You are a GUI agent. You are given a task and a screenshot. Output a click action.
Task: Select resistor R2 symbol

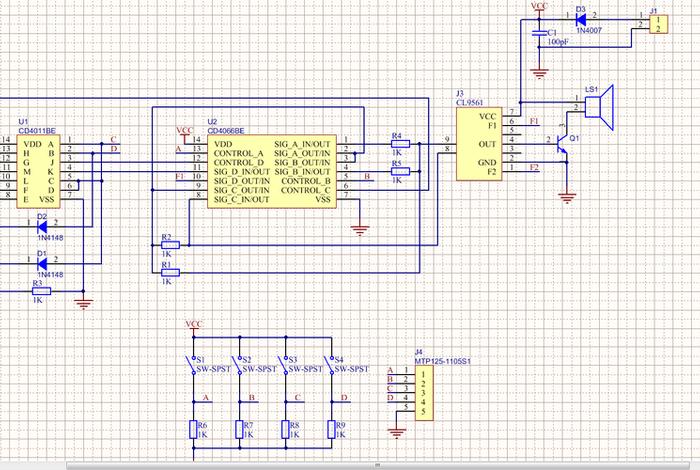click(x=170, y=245)
